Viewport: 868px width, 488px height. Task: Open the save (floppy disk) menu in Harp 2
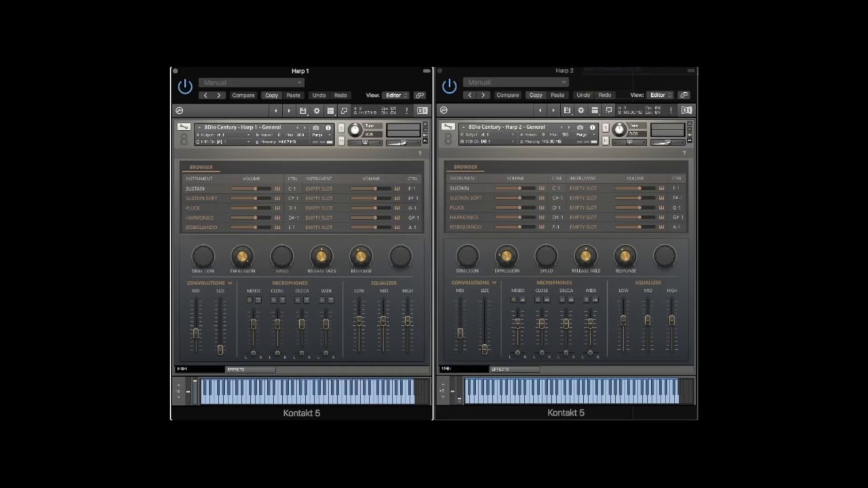point(568,110)
